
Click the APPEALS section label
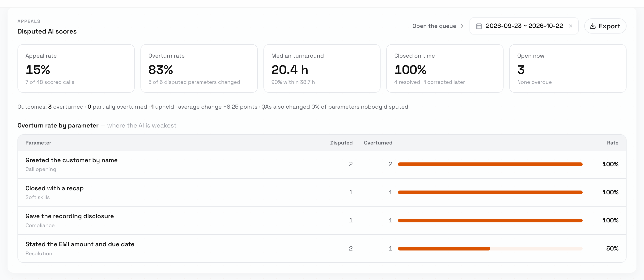[x=29, y=21]
